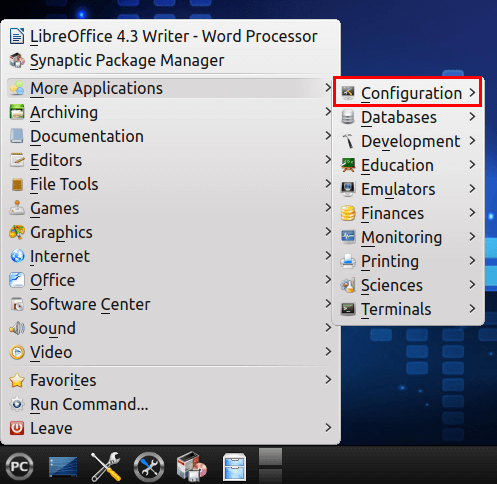Click the upper virtual desktop pager square
This screenshot has width=497, height=484.
pyautogui.click(x=270, y=456)
